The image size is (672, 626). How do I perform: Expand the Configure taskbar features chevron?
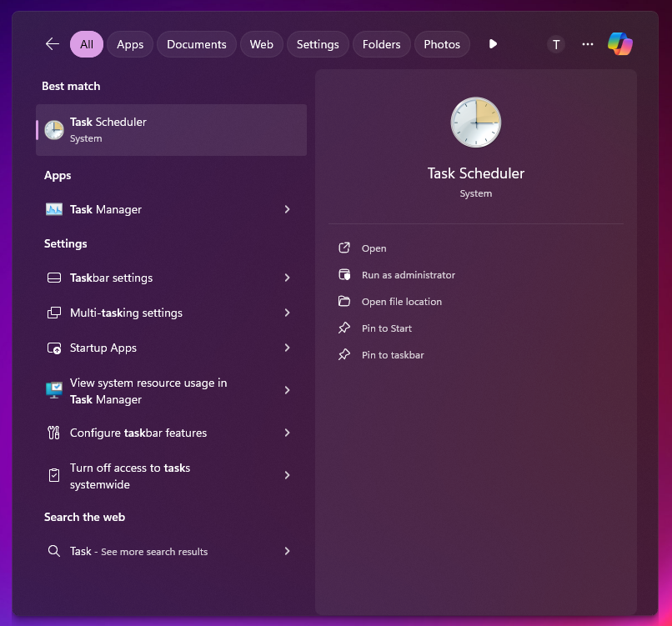point(287,433)
